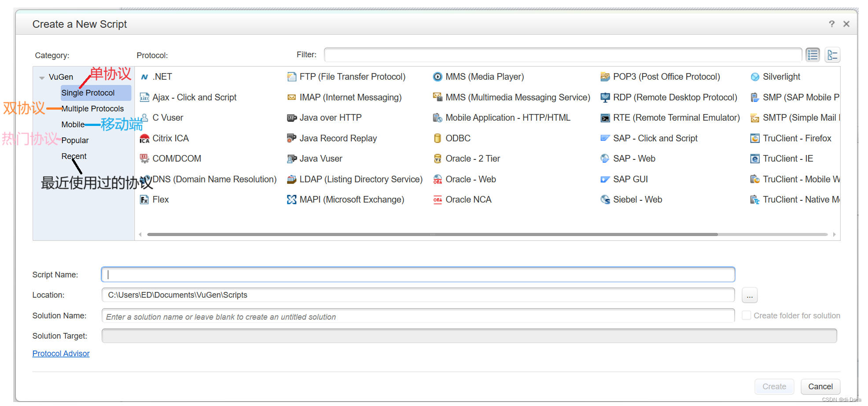Choose the TruClient - IE icon
The width and height of the screenshot is (868, 406).
click(755, 159)
